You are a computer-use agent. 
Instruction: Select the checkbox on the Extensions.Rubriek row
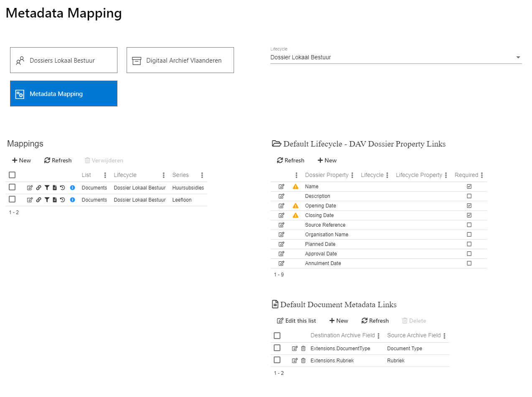tap(277, 360)
